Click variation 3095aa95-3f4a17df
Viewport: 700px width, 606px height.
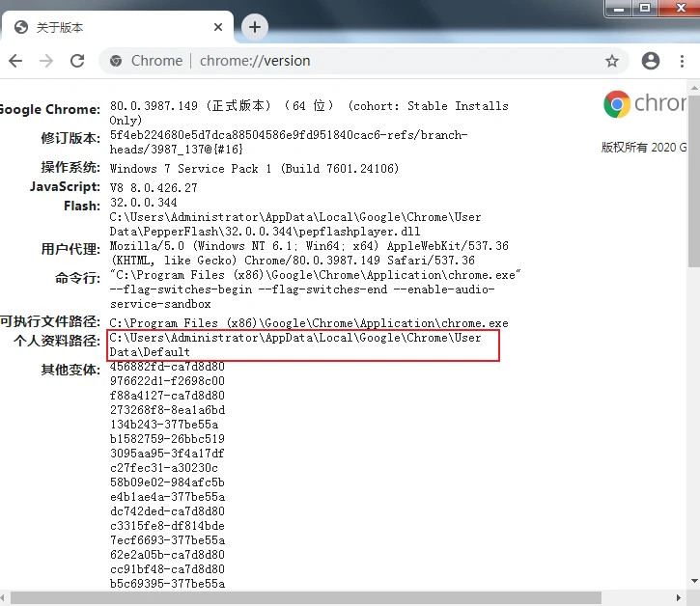point(167,454)
